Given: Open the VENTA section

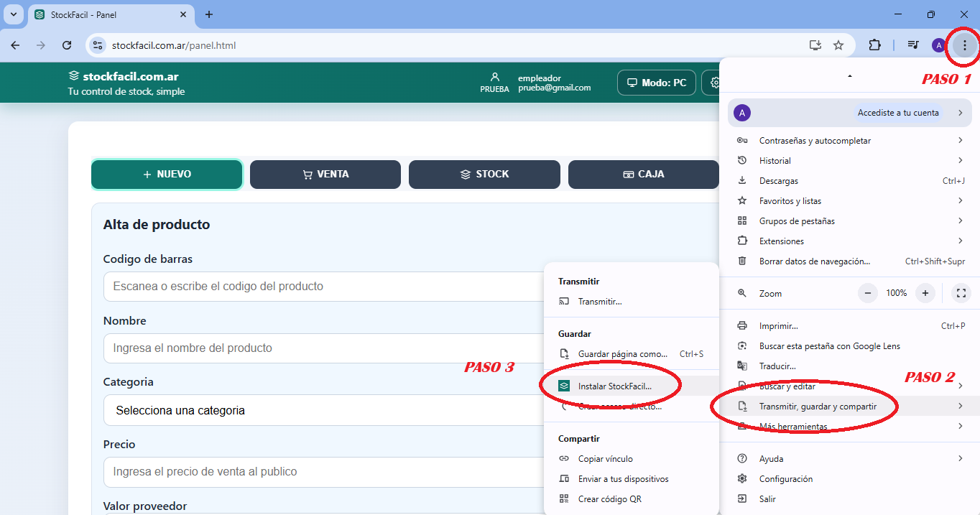Looking at the screenshot, I should [x=325, y=175].
